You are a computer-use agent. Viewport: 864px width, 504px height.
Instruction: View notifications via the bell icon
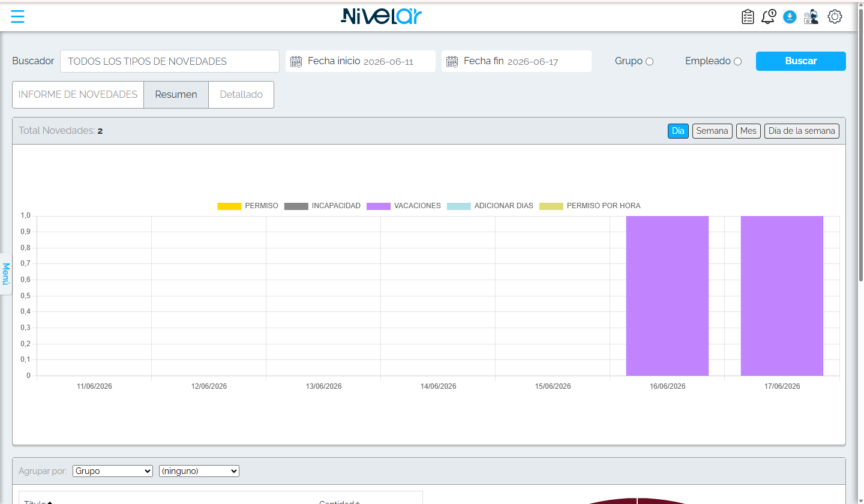click(x=769, y=17)
